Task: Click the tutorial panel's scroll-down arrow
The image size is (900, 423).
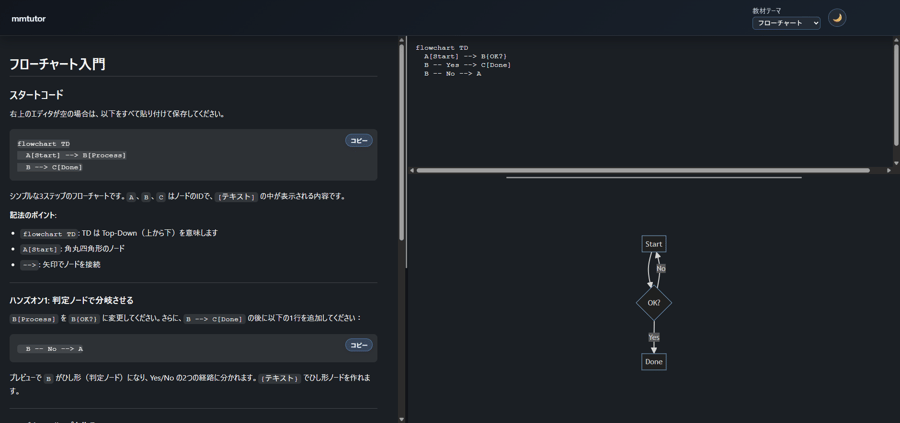Action: (402, 418)
